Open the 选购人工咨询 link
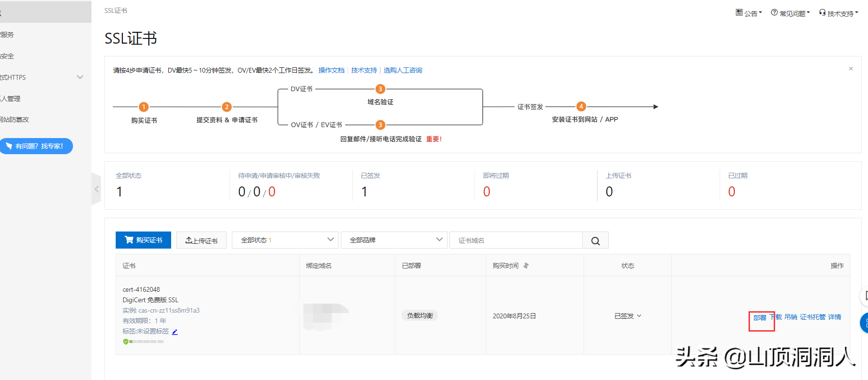The height and width of the screenshot is (380, 868). [x=402, y=70]
